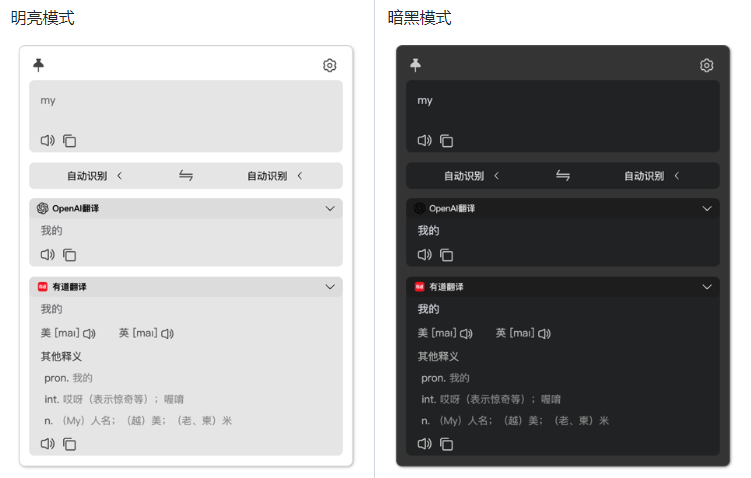This screenshot has height=478, width=752.
Task: Click OpenAI result '我的' in dark mode
Action: coord(428,231)
